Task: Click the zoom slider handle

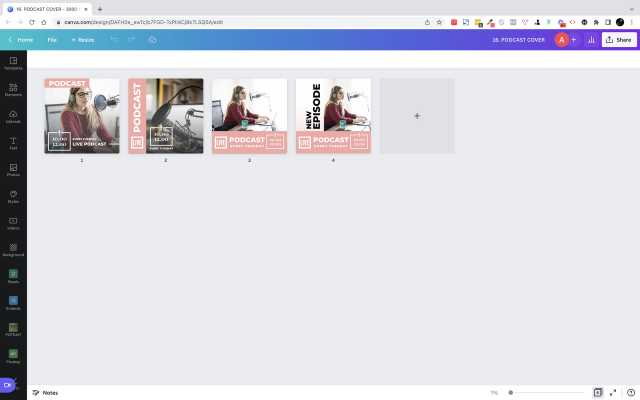Action: [x=511, y=392]
